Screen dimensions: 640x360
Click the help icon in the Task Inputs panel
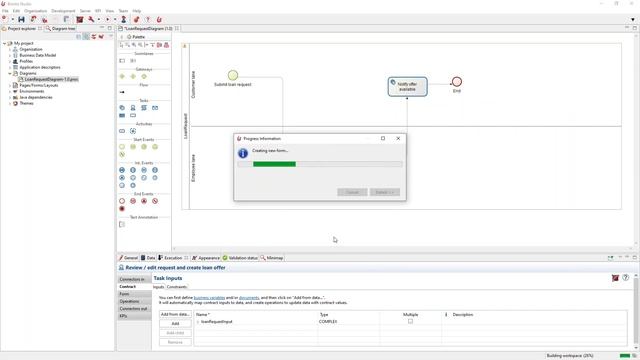tap(625, 278)
